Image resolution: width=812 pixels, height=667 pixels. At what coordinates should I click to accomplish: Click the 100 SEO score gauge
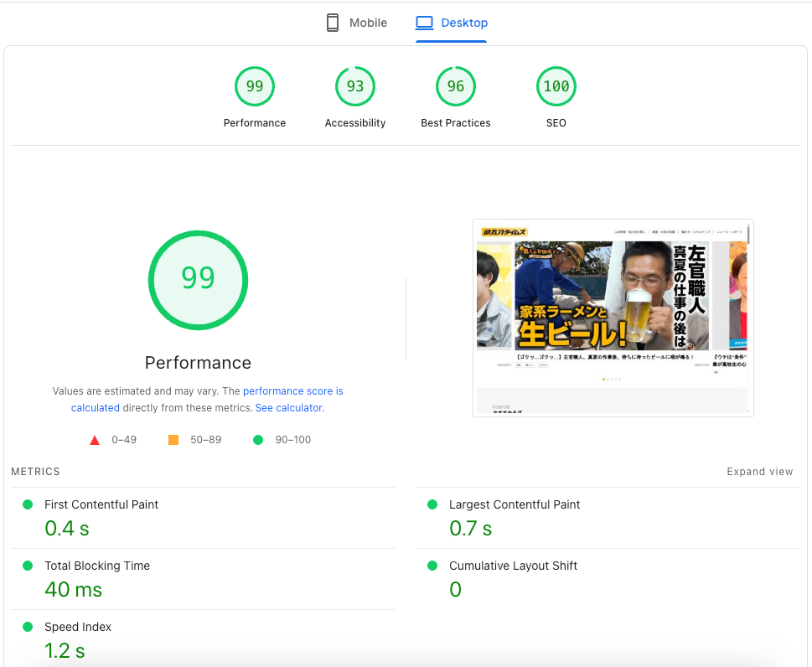556,86
